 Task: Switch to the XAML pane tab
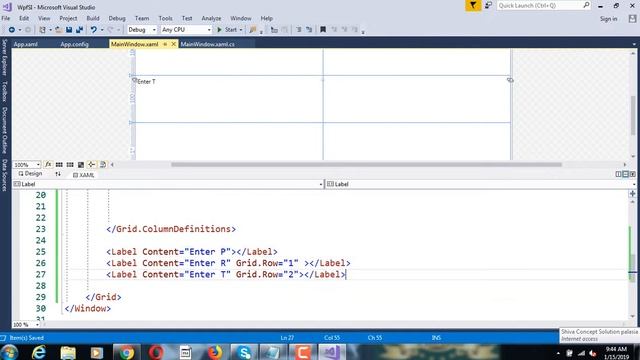coord(83,175)
